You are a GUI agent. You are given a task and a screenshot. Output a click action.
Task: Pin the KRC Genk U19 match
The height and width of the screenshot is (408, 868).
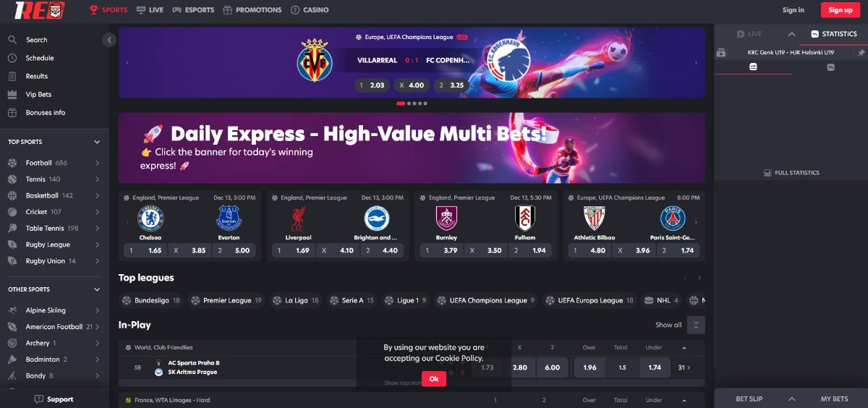pyautogui.click(x=861, y=53)
